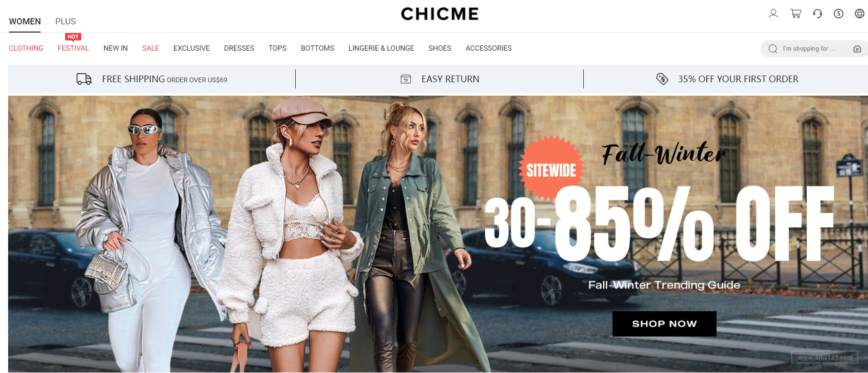868x373 pixels.
Task: Open the FESTIVAL menu item
Action: [73, 48]
